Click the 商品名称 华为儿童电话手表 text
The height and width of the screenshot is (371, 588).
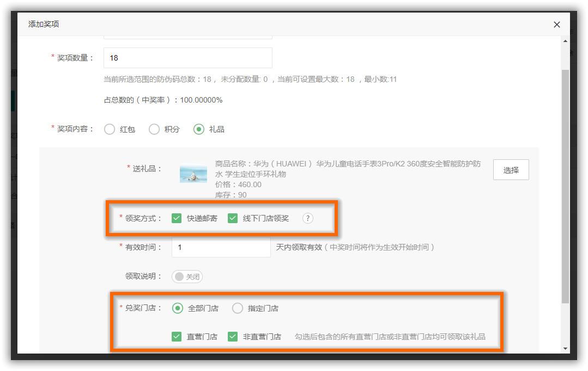tap(348, 169)
